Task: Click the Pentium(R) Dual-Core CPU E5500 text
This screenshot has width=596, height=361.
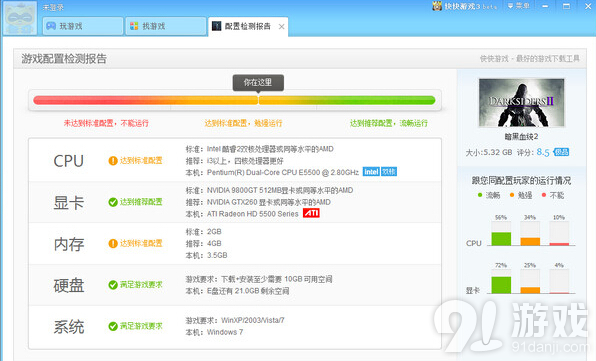Action: (x=283, y=172)
